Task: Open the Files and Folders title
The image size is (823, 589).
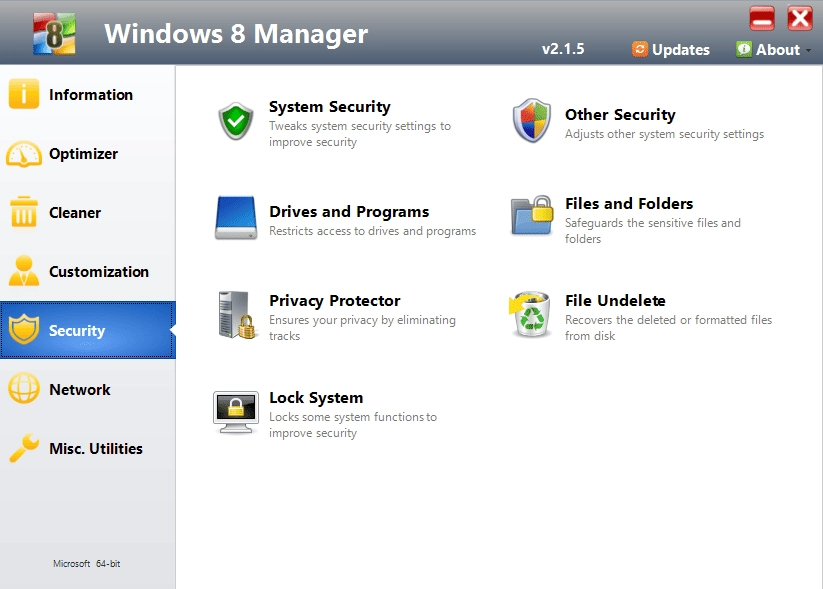Action: click(629, 203)
